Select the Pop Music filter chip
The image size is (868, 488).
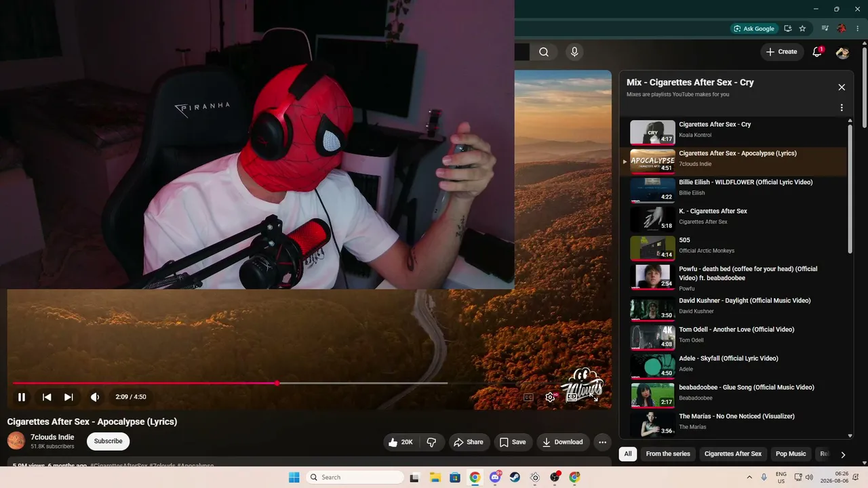pyautogui.click(x=791, y=454)
